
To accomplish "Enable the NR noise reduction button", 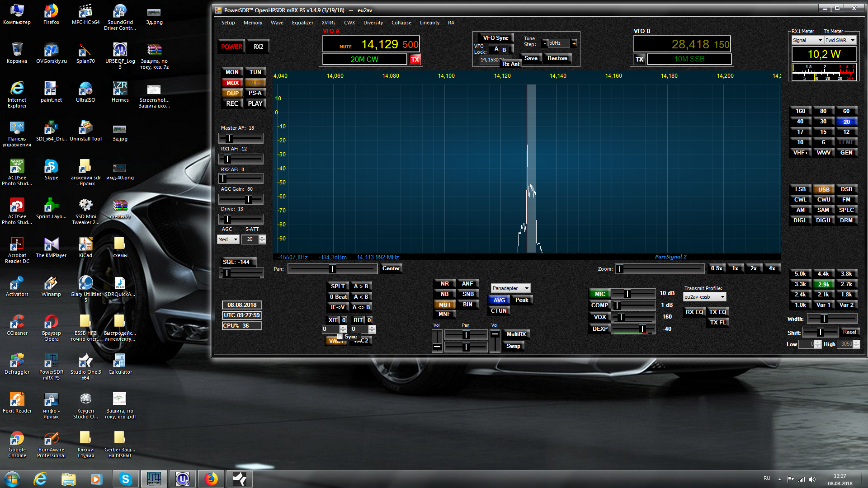I will pyautogui.click(x=444, y=284).
